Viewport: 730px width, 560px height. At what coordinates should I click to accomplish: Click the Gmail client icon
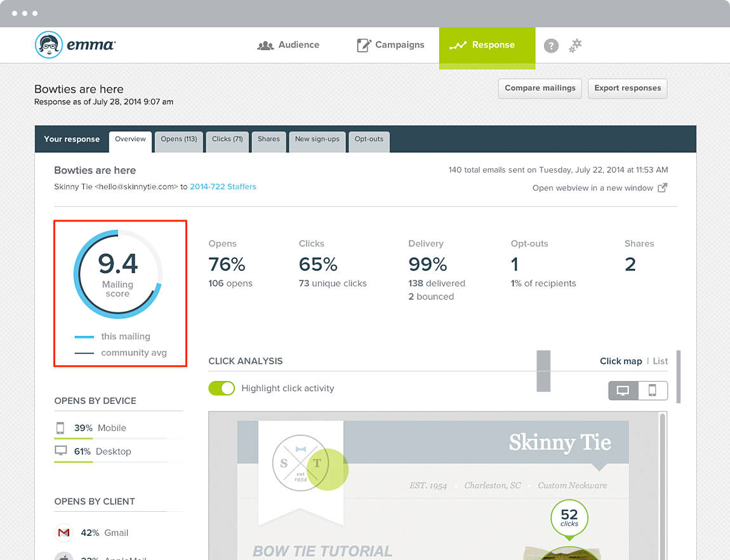[x=63, y=533]
